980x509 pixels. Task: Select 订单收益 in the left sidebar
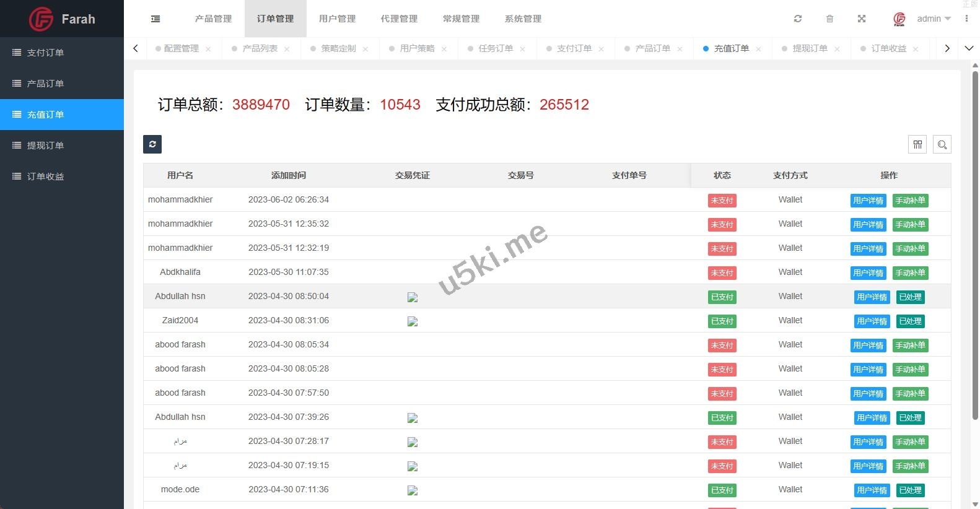(45, 176)
